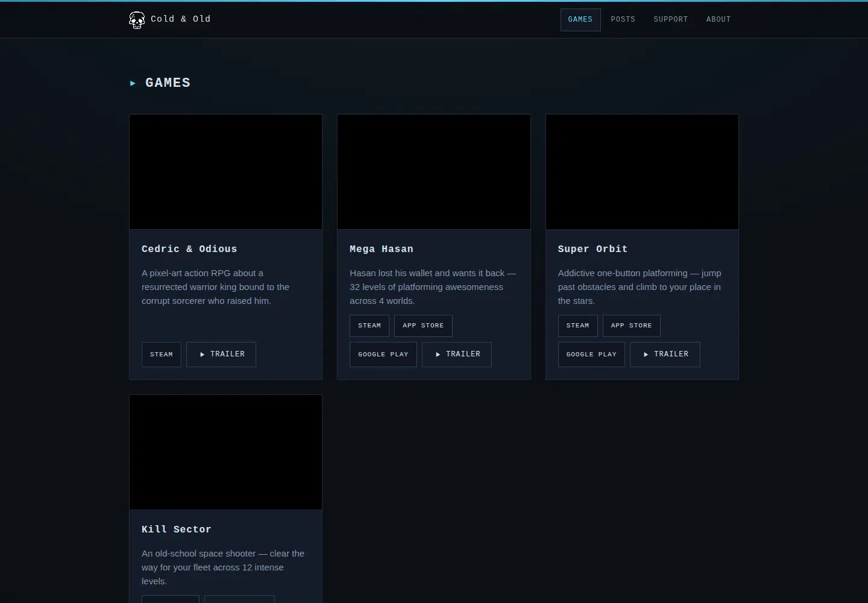
Task: Open App Store link for Mega Hasan
Action: coord(423,326)
